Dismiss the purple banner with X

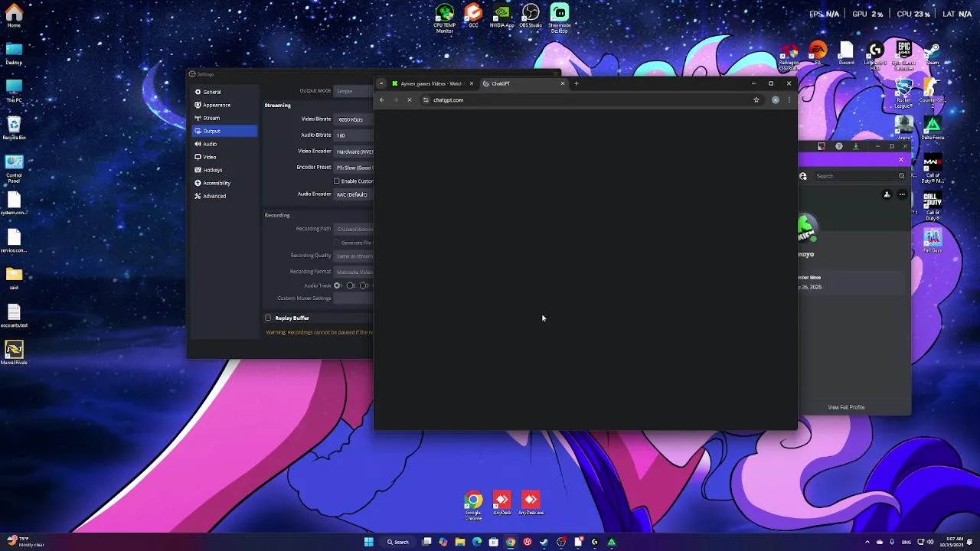click(x=901, y=159)
